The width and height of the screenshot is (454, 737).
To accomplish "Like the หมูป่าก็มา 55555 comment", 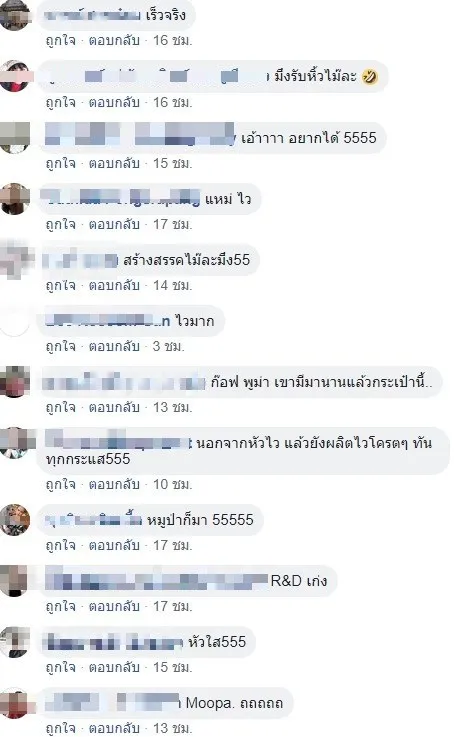I will tap(60, 546).
